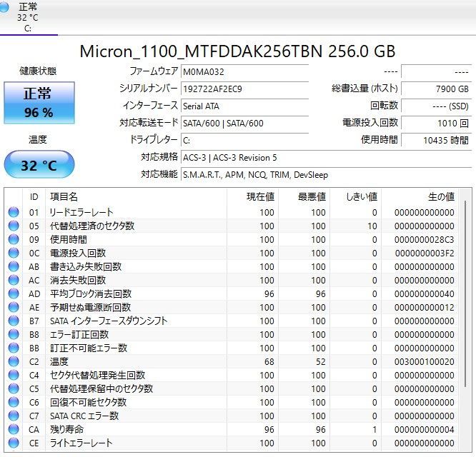The height and width of the screenshot is (457, 476).
Task: Click status icon for AD 平均ブロック消去回数
Action: click(14, 294)
